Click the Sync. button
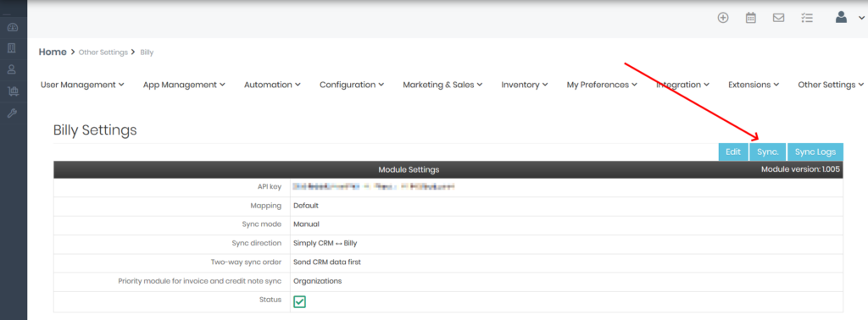The image size is (868, 320). (x=768, y=152)
